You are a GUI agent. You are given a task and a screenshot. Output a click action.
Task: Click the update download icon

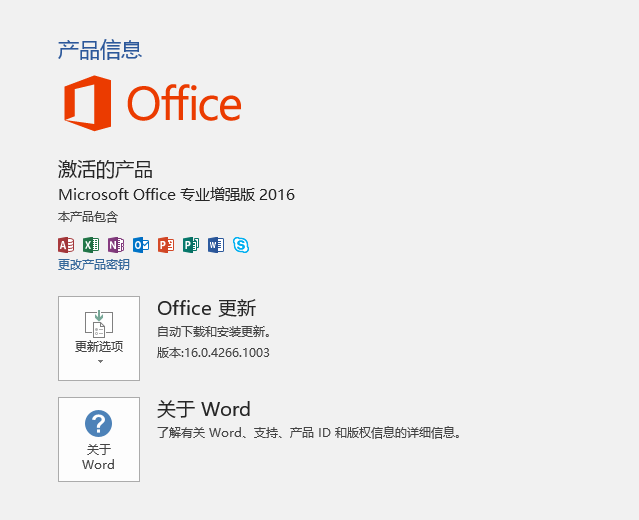click(99, 324)
